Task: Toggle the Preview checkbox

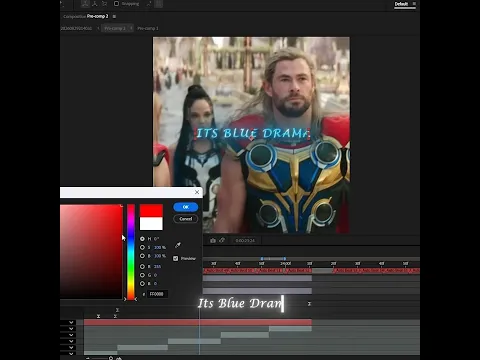Action: (176, 258)
